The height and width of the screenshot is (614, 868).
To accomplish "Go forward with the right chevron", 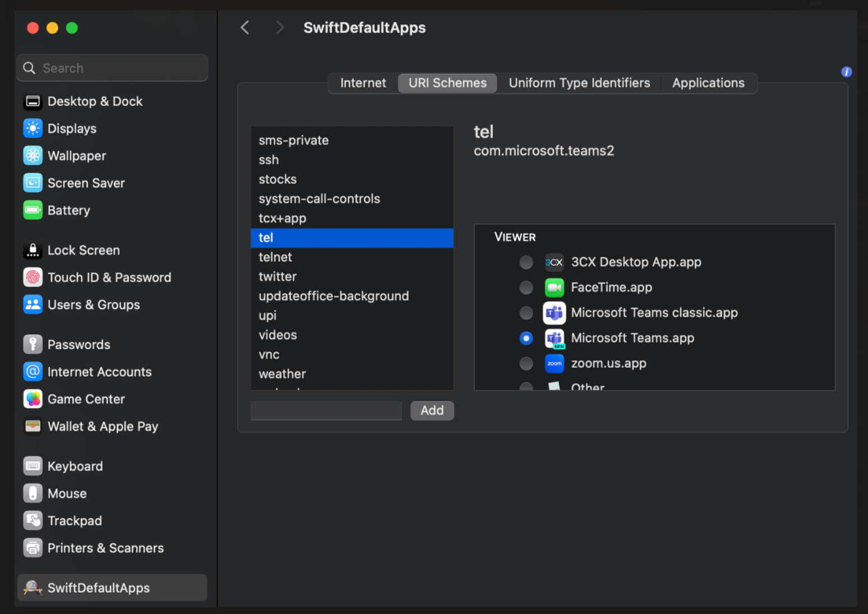I will click(280, 27).
